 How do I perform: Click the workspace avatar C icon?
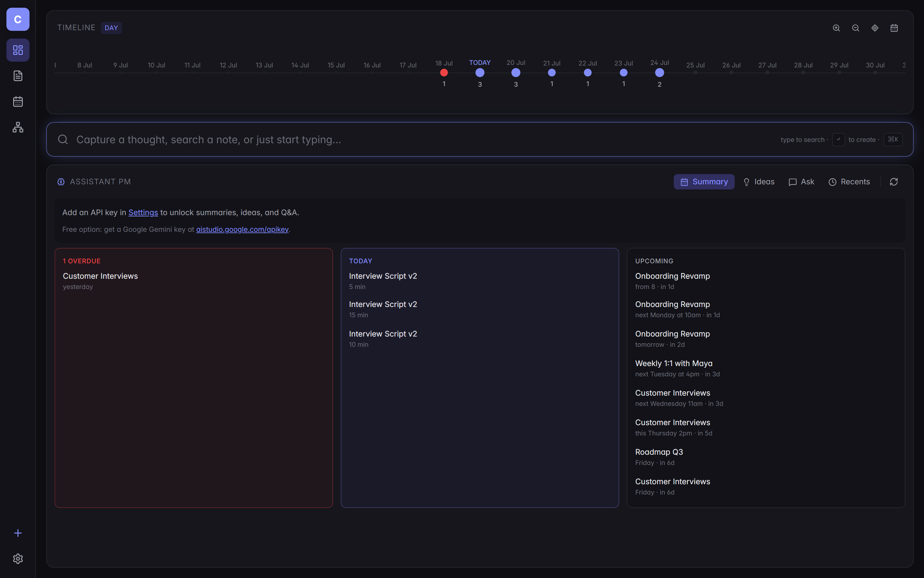[x=18, y=19]
